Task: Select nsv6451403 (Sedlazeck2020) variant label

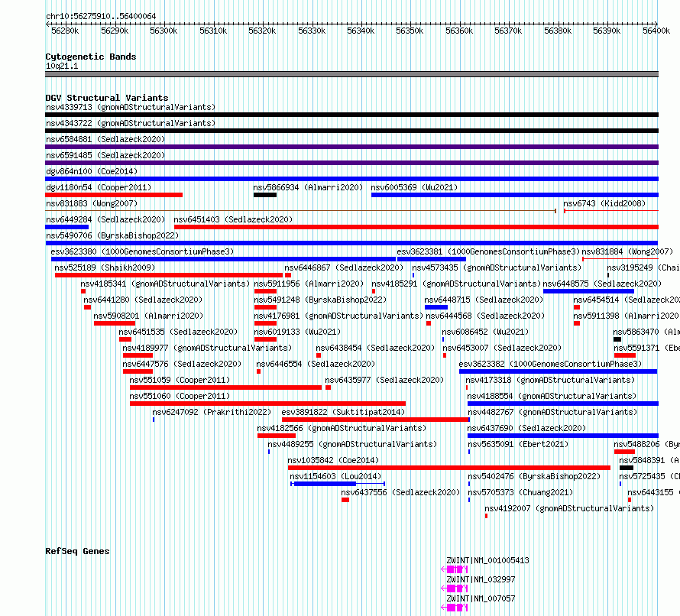Action: tap(233, 219)
